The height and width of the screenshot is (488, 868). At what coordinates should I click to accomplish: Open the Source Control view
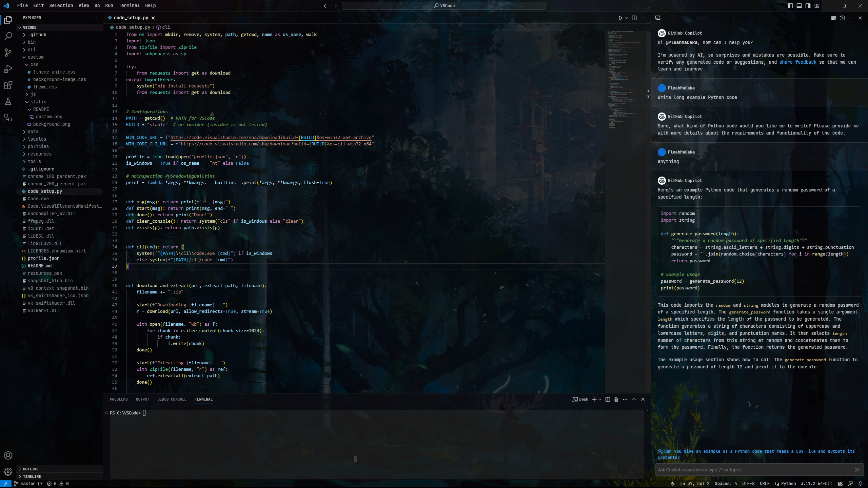tap(8, 52)
